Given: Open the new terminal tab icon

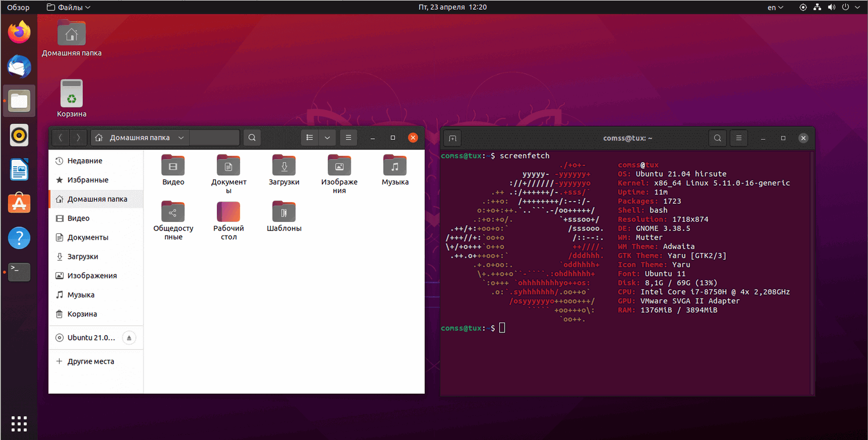Looking at the screenshot, I should pyautogui.click(x=452, y=138).
